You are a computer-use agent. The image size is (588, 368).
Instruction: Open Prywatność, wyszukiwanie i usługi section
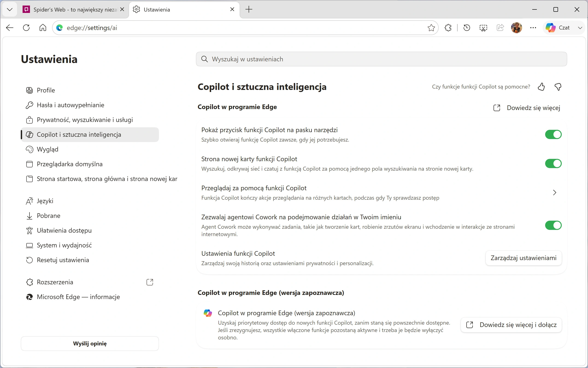tap(89, 120)
